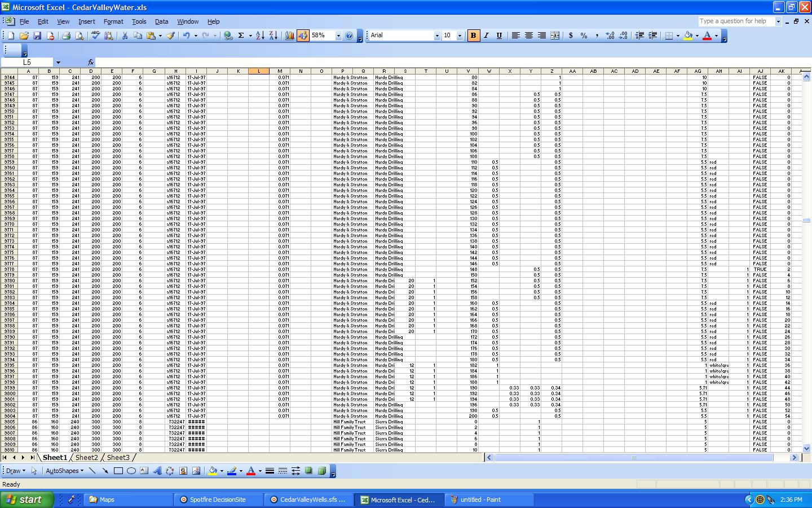Click the New workbook icon
812x508 pixels.
pyautogui.click(x=11, y=36)
